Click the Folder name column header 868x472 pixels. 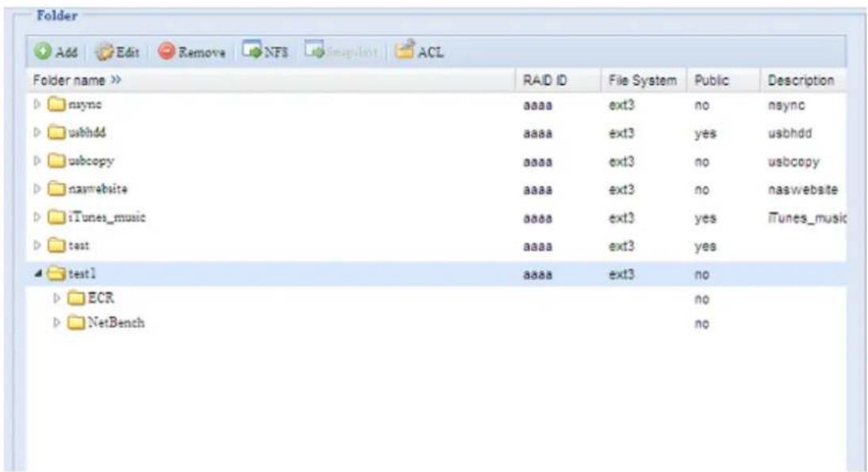[x=76, y=81]
